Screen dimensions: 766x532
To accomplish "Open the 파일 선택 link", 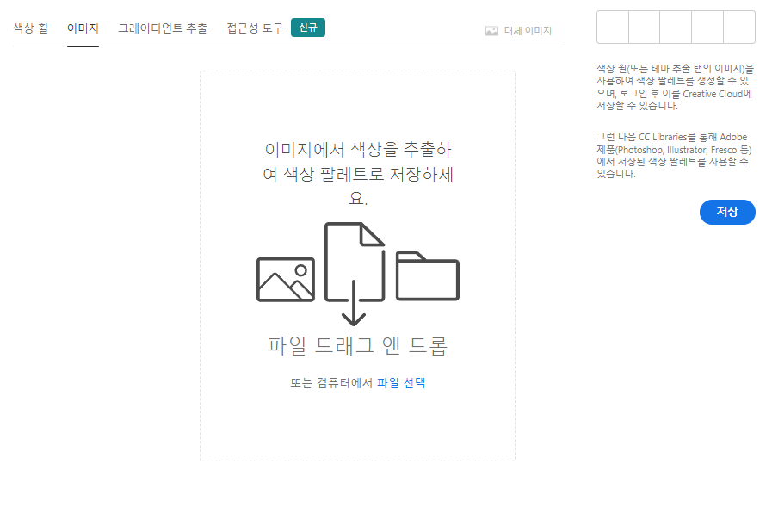I will pos(401,382).
